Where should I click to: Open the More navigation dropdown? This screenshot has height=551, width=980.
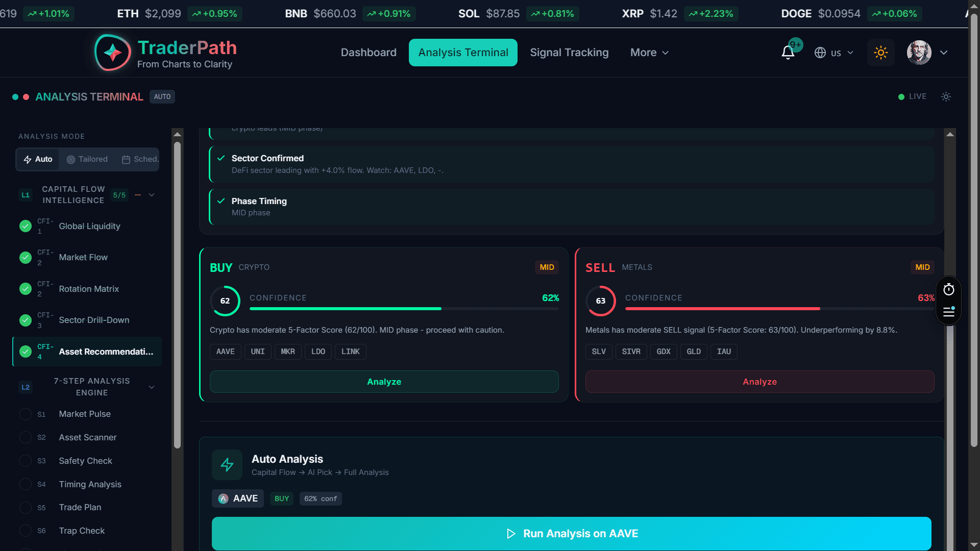649,53
